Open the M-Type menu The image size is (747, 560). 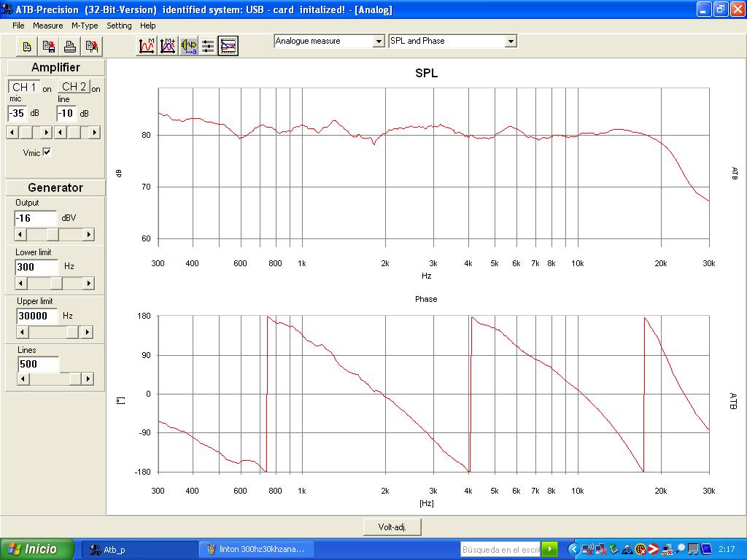tap(85, 26)
